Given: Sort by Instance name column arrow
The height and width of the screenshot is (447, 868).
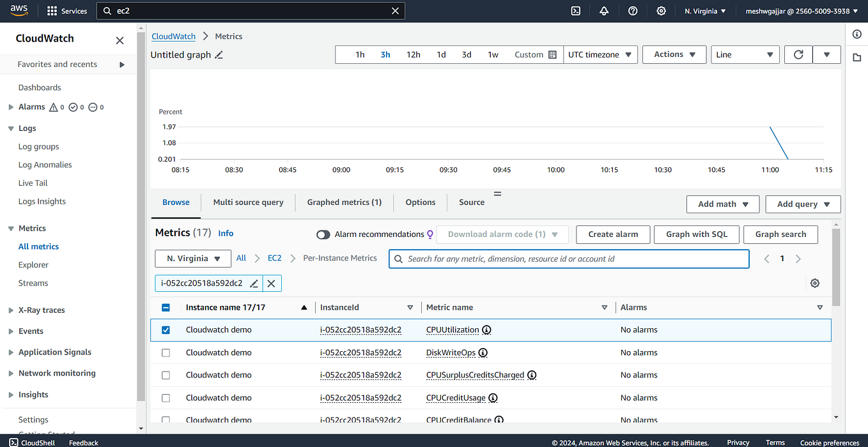Looking at the screenshot, I should click(304, 308).
